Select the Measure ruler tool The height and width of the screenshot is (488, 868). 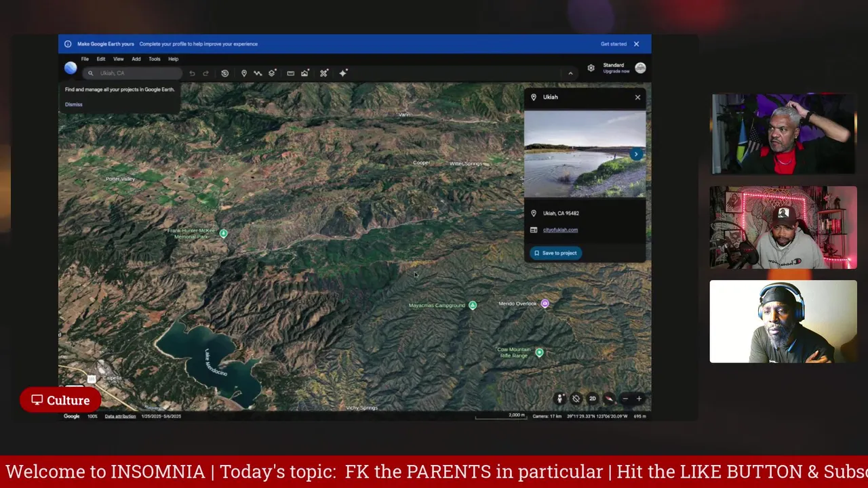291,73
